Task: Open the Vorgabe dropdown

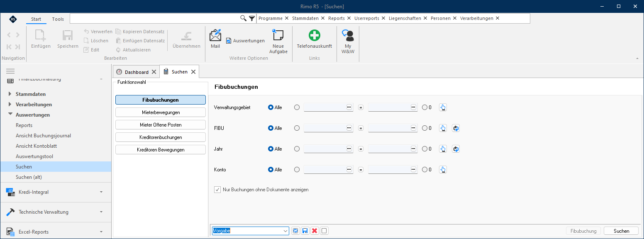Action: (285, 231)
